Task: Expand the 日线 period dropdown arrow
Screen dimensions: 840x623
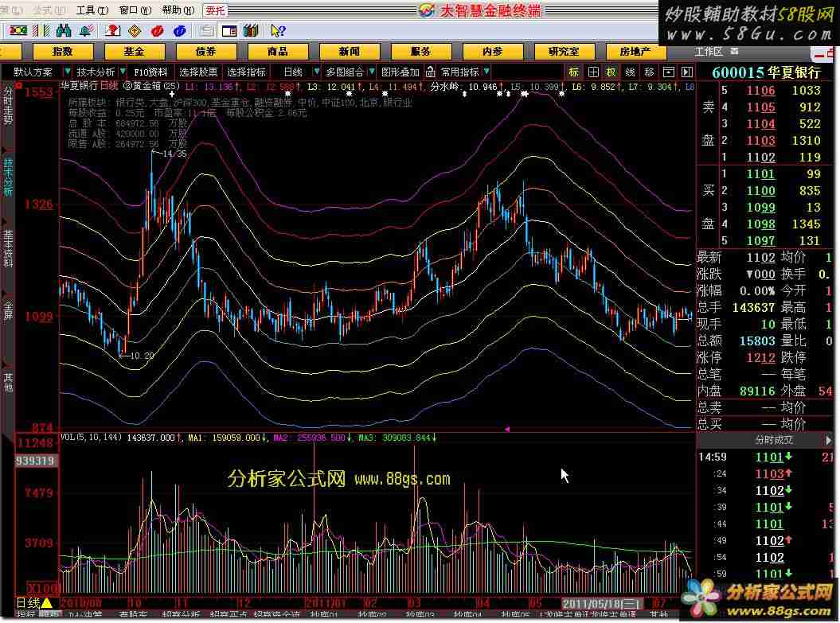Action: click(x=316, y=71)
